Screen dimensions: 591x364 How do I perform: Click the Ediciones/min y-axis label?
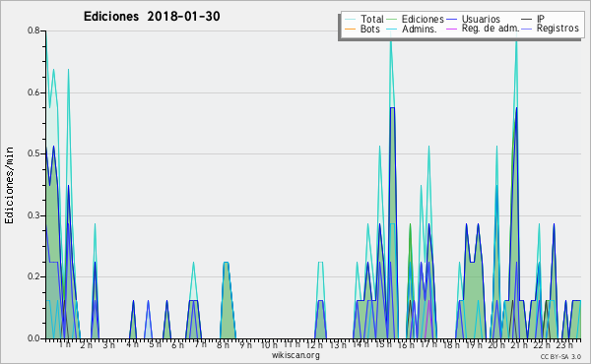click(x=9, y=185)
